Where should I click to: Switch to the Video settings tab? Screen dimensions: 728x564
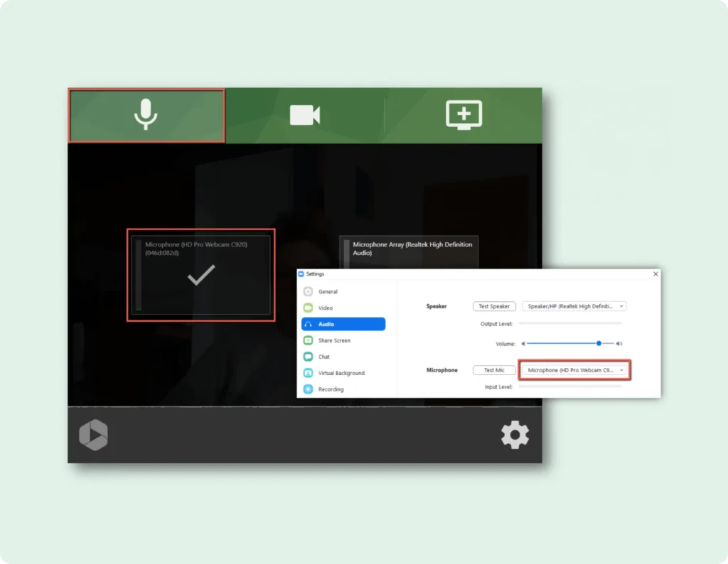325,308
